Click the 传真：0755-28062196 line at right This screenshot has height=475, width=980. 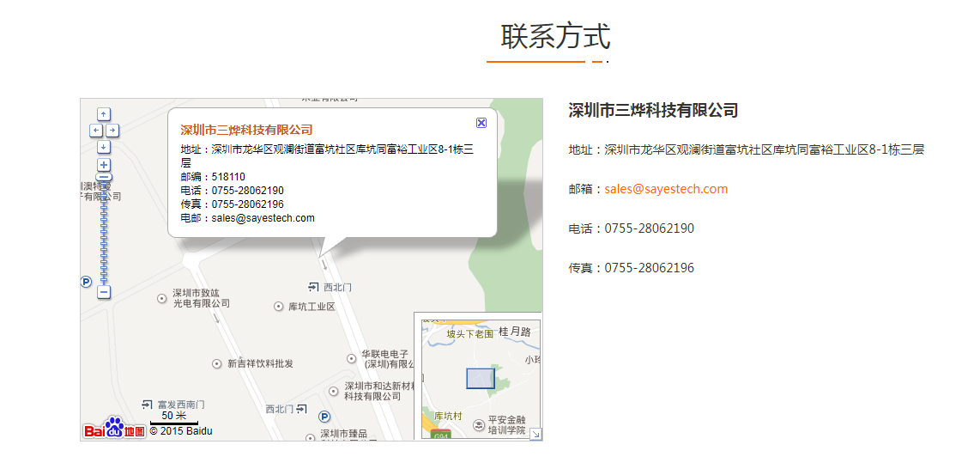pyautogui.click(x=632, y=268)
